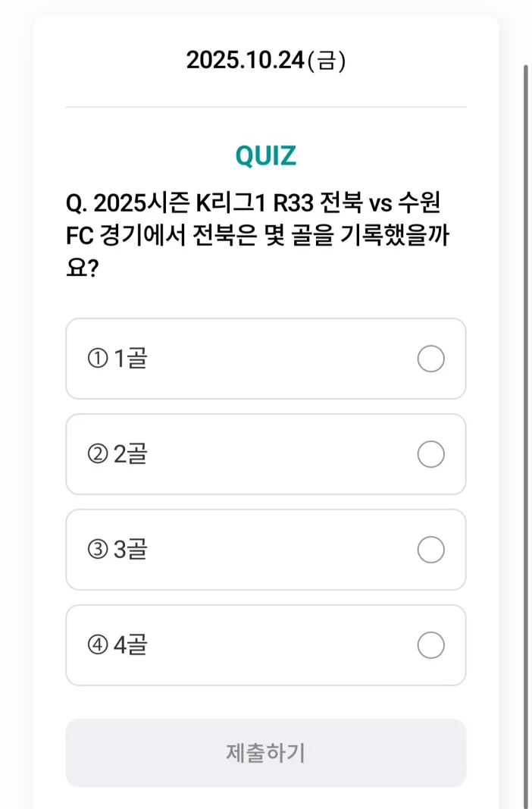Click the 제출하기 button to submit answer
Screen dimensions: 532x809
[266, 752]
